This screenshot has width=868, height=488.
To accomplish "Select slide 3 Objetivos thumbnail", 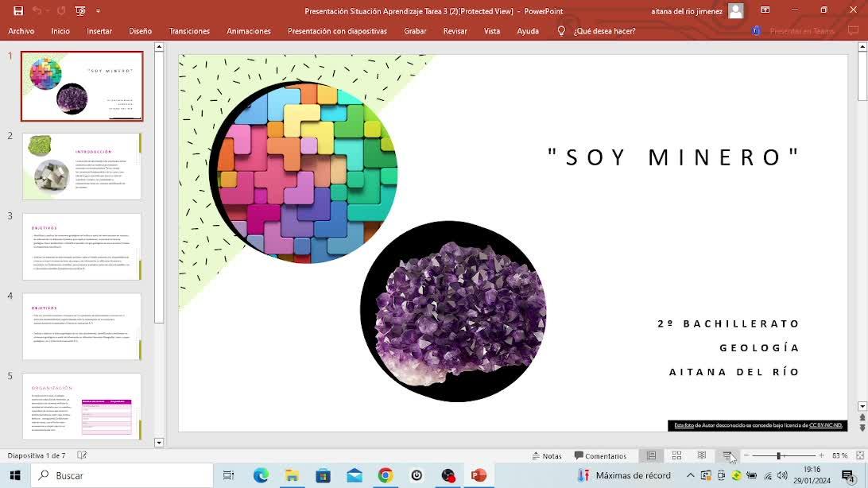I will 82,246.
